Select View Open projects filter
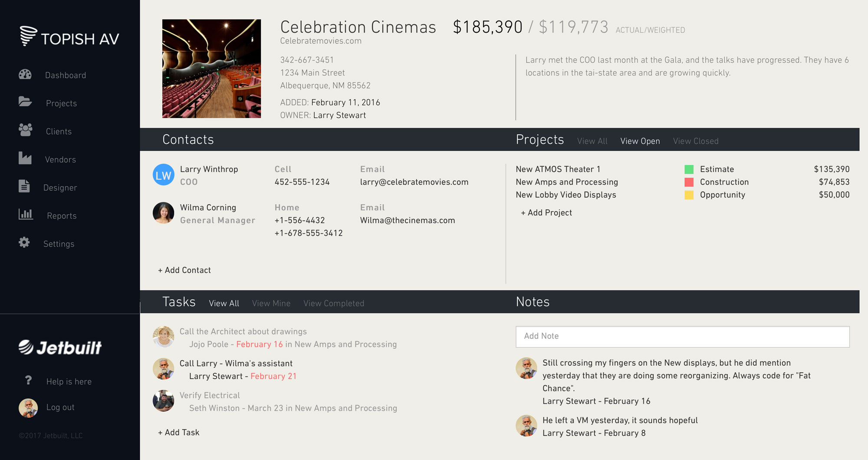 [x=640, y=141]
